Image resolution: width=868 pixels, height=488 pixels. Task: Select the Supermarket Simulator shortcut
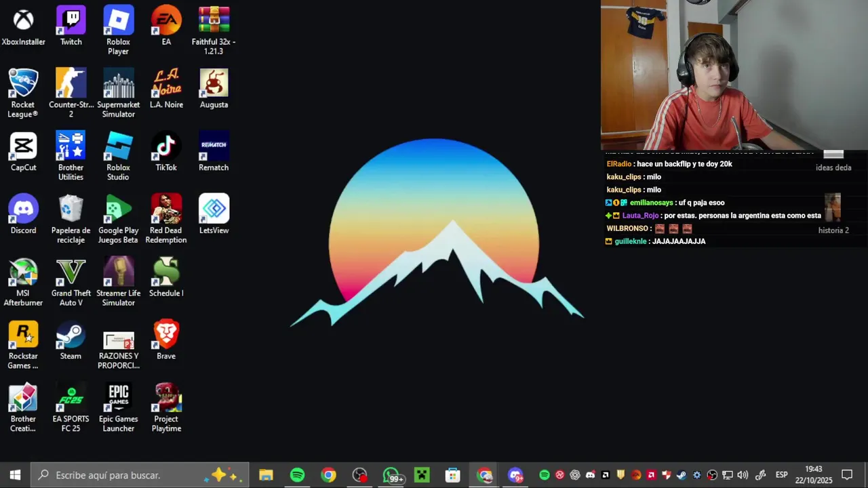point(118,94)
